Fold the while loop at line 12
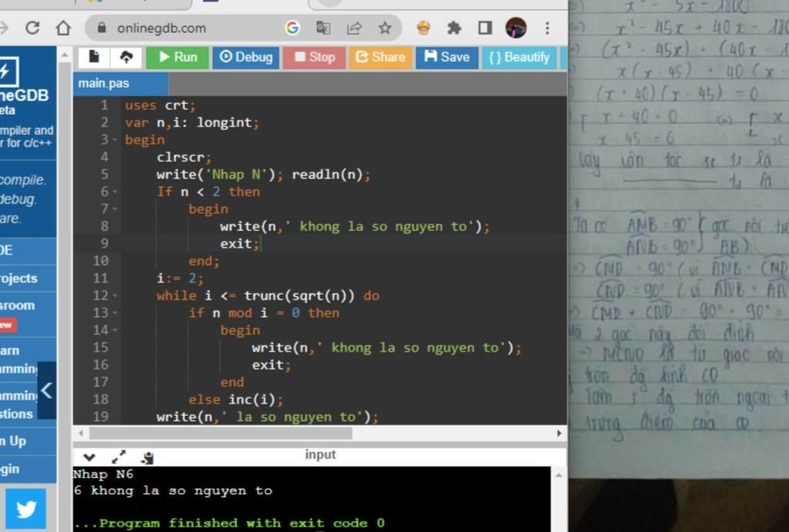This screenshot has height=532, width=789. (x=116, y=296)
